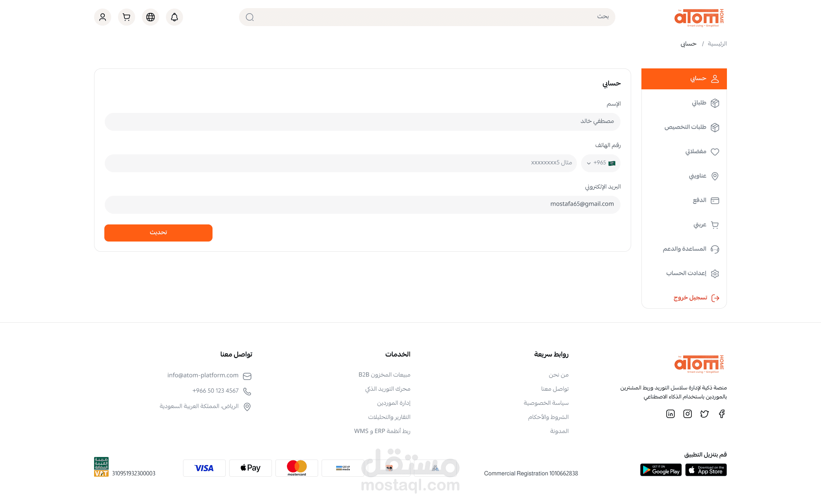Click the email address input field
This screenshot has height=504, width=821.
point(362,204)
